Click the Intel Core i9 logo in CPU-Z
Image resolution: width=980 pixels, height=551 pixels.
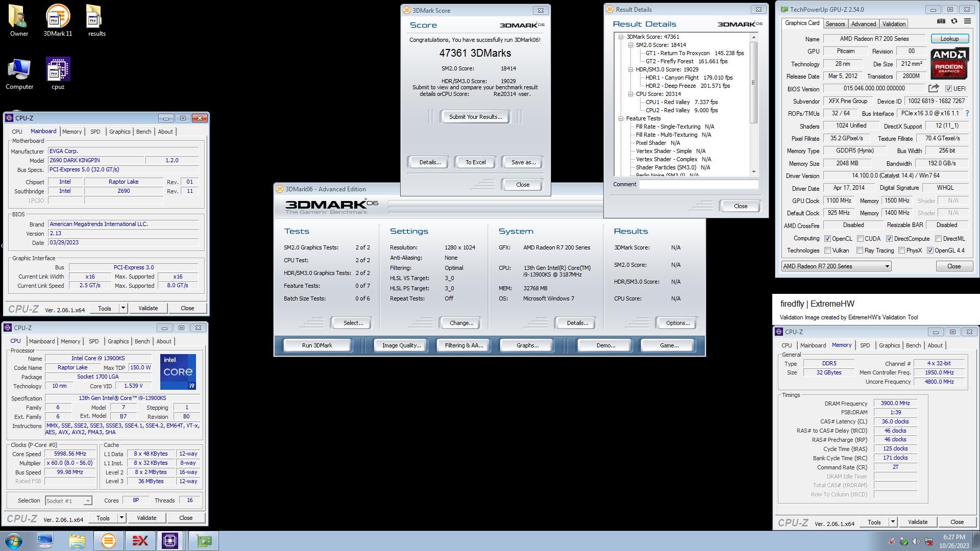(178, 372)
